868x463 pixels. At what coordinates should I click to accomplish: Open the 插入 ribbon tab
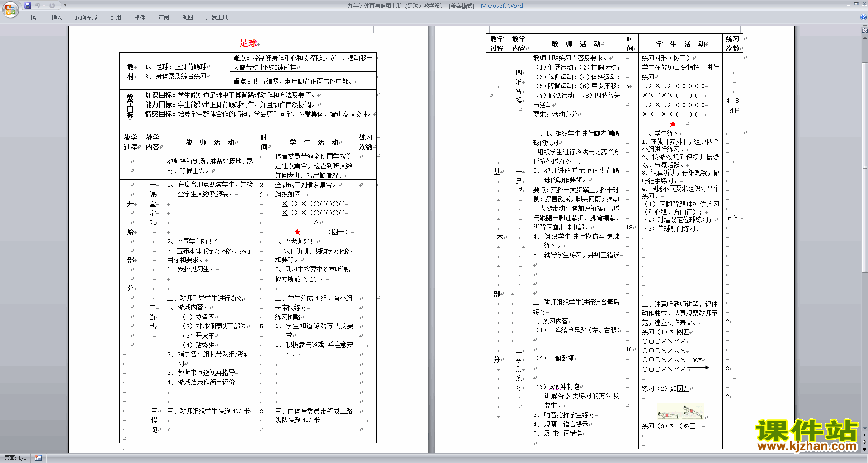point(57,17)
